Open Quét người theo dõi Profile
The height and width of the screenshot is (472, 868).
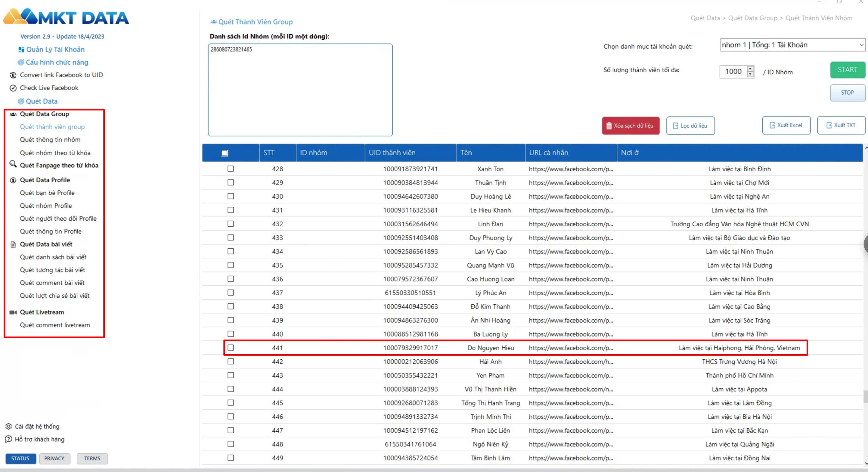coord(58,219)
